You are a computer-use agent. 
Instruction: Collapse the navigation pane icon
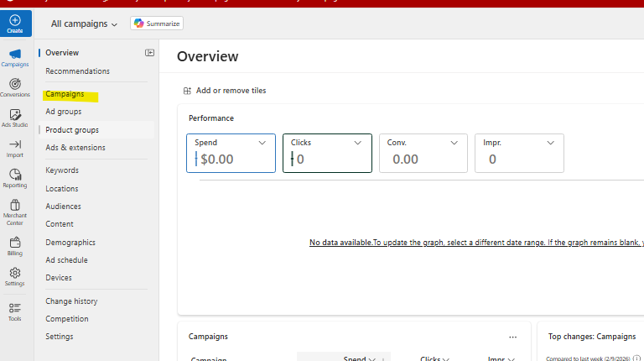click(149, 53)
